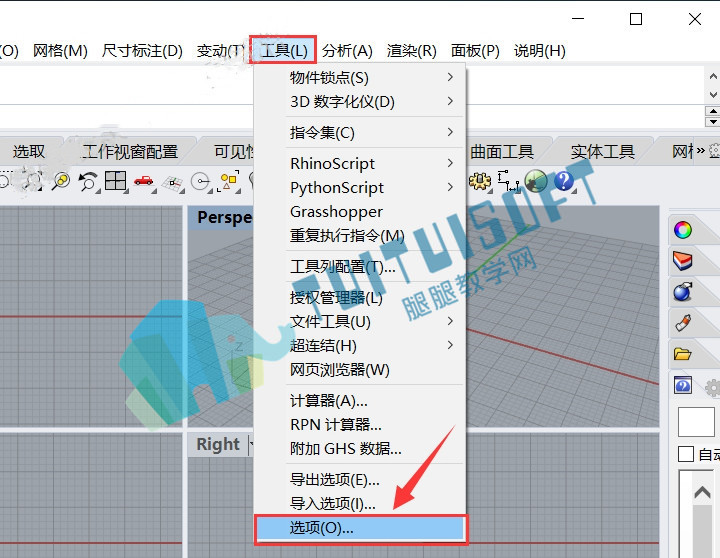Click the blue question mark help icon
Image resolution: width=720 pixels, height=558 pixels.
pos(563,180)
